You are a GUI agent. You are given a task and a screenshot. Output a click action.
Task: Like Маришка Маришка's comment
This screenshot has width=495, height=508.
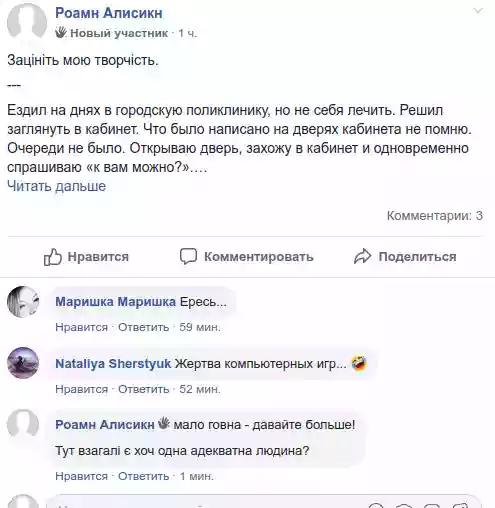(x=81, y=327)
